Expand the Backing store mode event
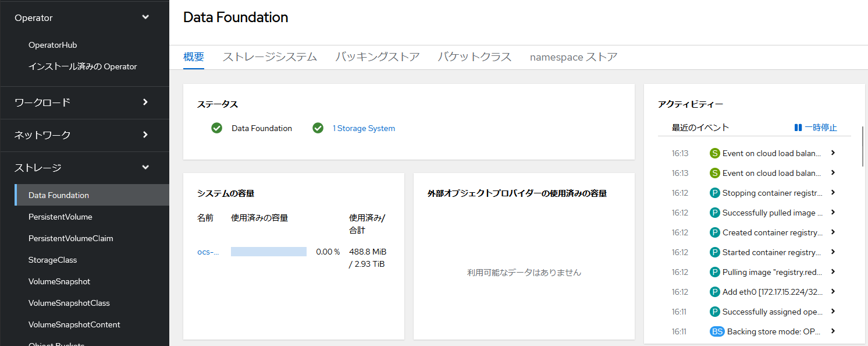868x346 pixels. [833, 331]
